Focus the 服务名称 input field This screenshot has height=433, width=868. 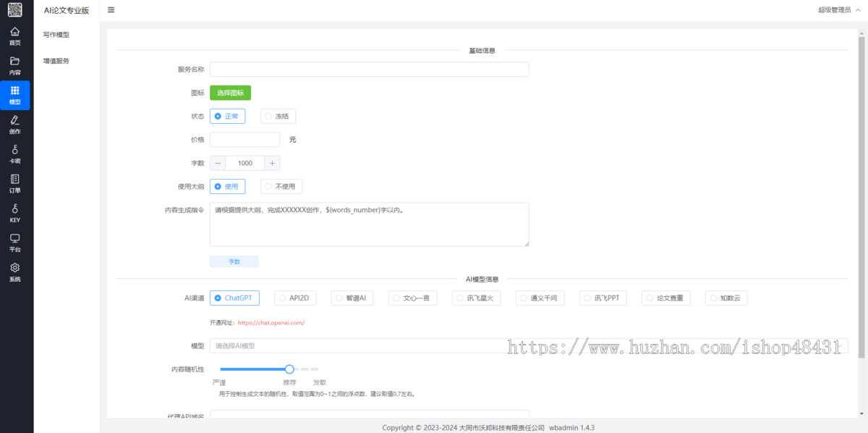click(x=369, y=70)
